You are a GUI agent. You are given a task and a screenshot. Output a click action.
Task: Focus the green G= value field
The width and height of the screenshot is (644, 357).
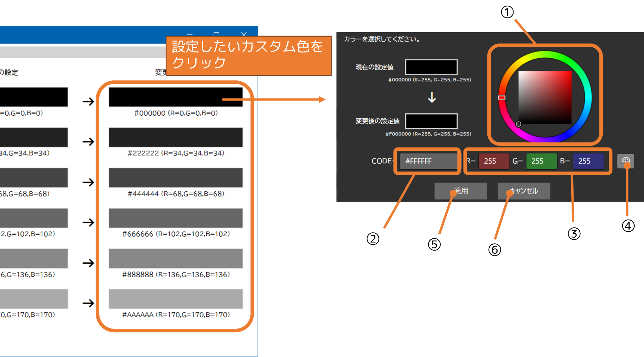pos(541,161)
